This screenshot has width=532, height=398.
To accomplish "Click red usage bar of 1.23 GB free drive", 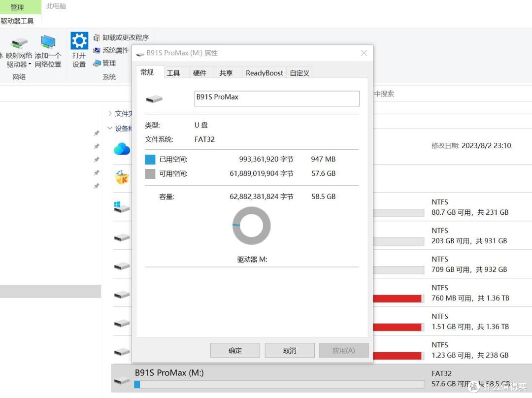I will click(399, 355).
